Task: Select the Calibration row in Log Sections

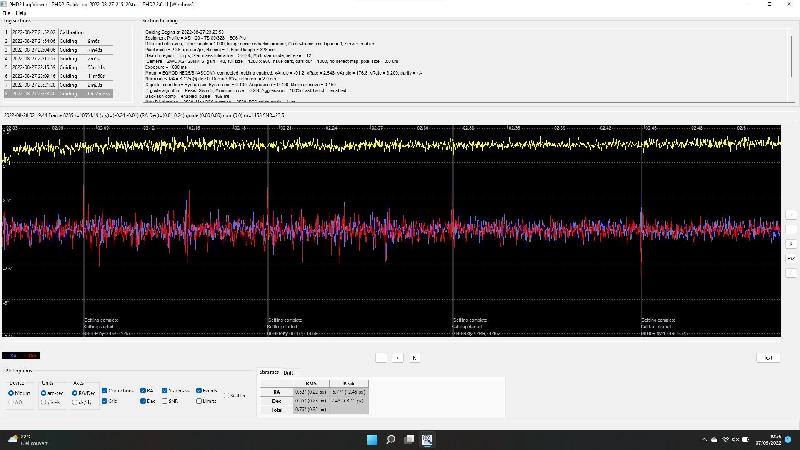Action: pyautogui.click(x=59, y=32)
